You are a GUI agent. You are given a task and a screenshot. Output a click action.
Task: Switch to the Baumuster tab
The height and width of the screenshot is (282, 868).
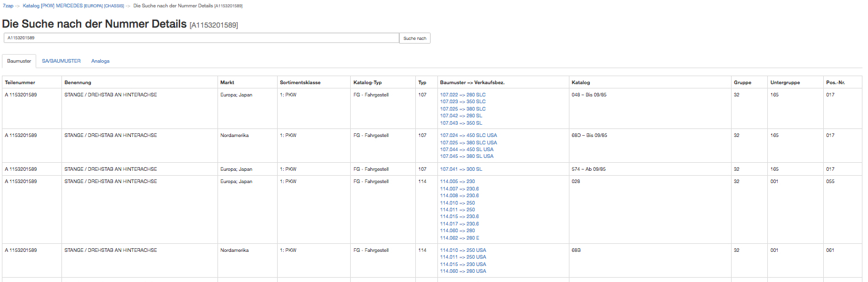point(18,61)
